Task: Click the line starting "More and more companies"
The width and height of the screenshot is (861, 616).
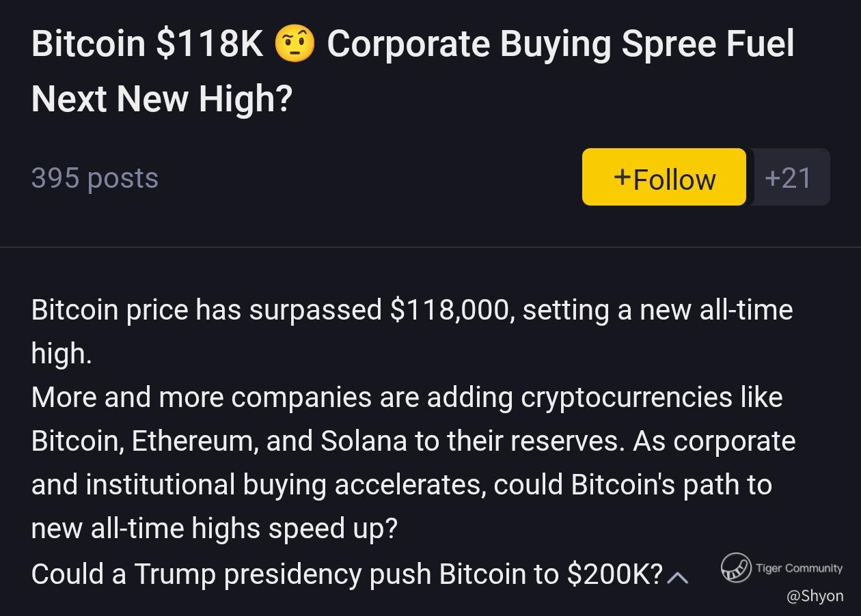Action: [407, 397]
